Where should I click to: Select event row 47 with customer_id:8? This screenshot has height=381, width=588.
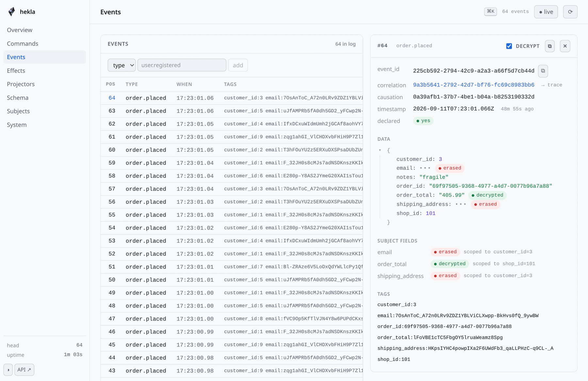pos(232,319)
